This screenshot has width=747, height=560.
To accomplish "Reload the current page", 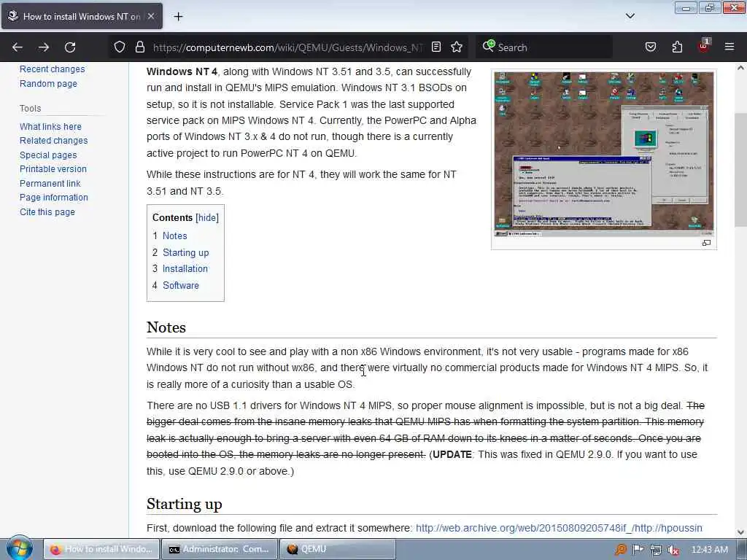I will 70,47.
